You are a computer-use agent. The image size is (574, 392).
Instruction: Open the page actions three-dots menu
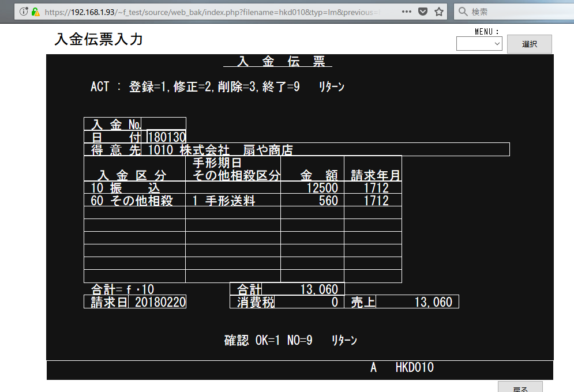[407, 12]
